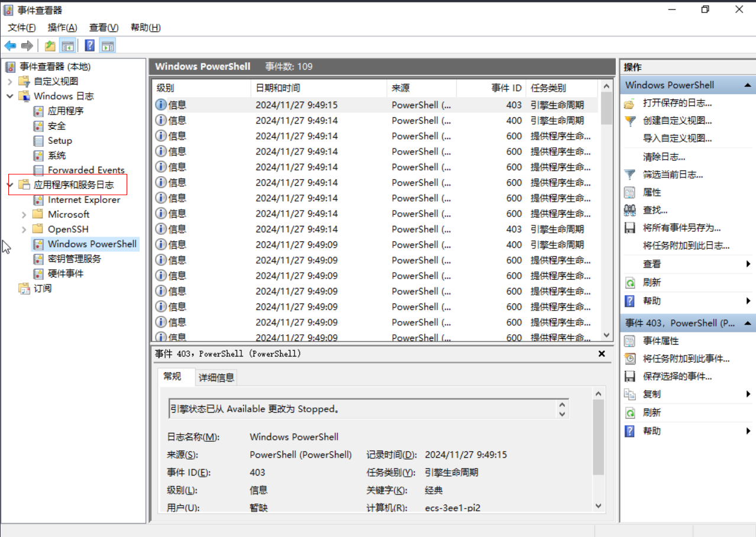The image size is (756, 537).
Task: Open the 操作(A) menu
Action: (63, 27)
